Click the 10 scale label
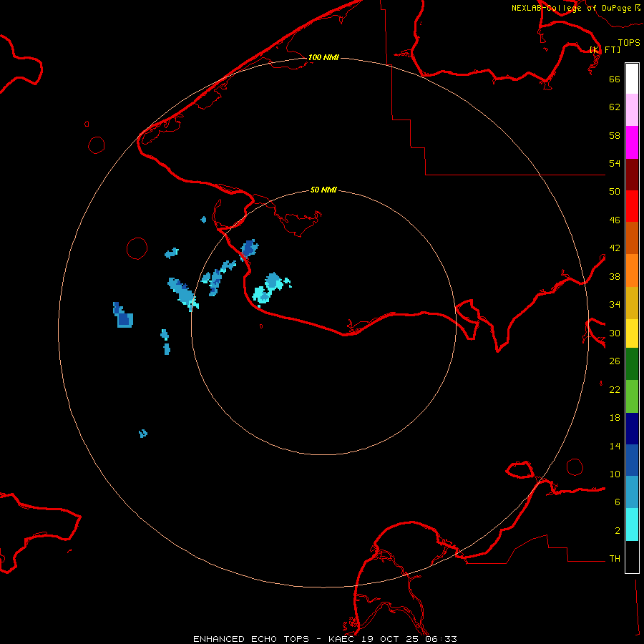This screenshot has height=644, width=644. coord(615,474)
